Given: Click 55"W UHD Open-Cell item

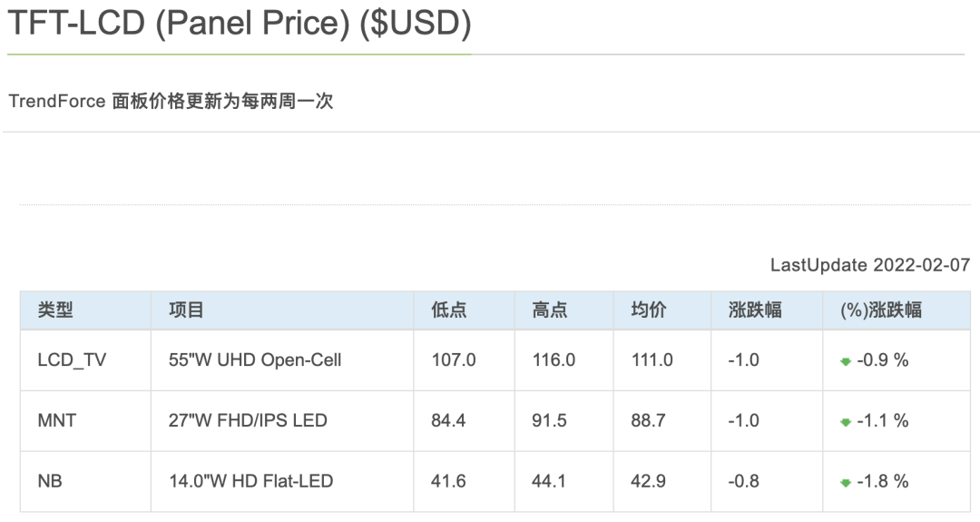Looking at the screenshot, I should 255,360.
